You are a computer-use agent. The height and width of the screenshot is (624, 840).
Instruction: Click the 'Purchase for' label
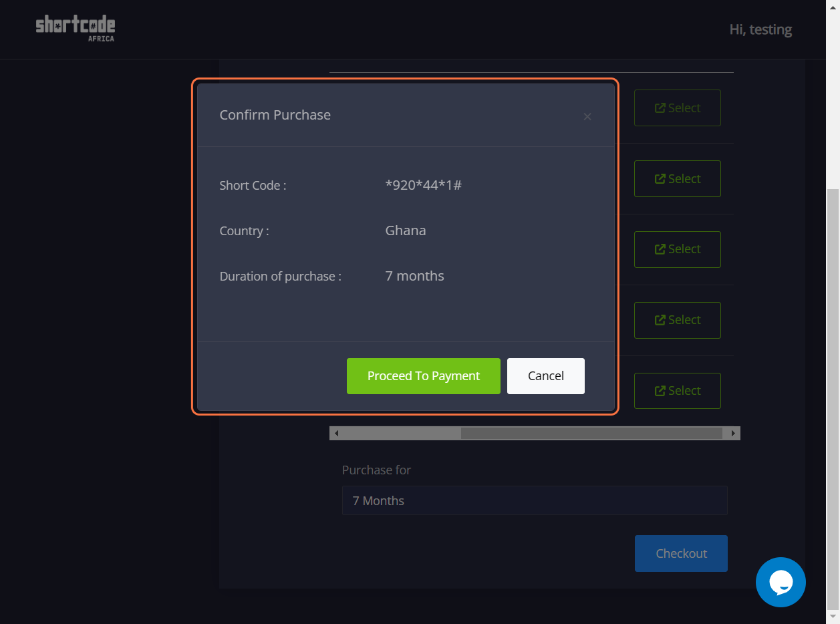coord(376,470)
